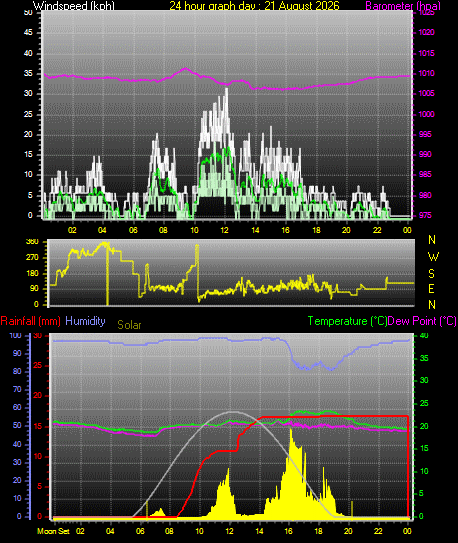Click the humidity dip near 17:00
Screen dimensions: 458x543
pyautogui.click(x=307, y=368)
